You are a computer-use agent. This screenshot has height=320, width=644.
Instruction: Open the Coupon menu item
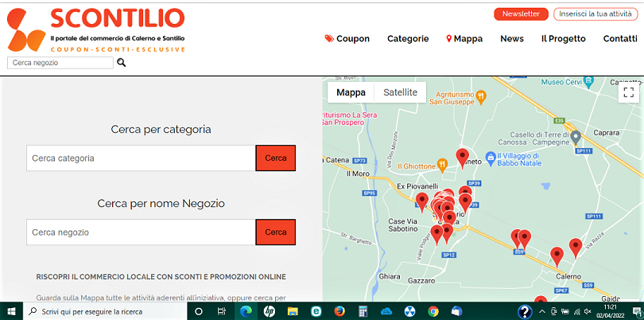(347, 39)
